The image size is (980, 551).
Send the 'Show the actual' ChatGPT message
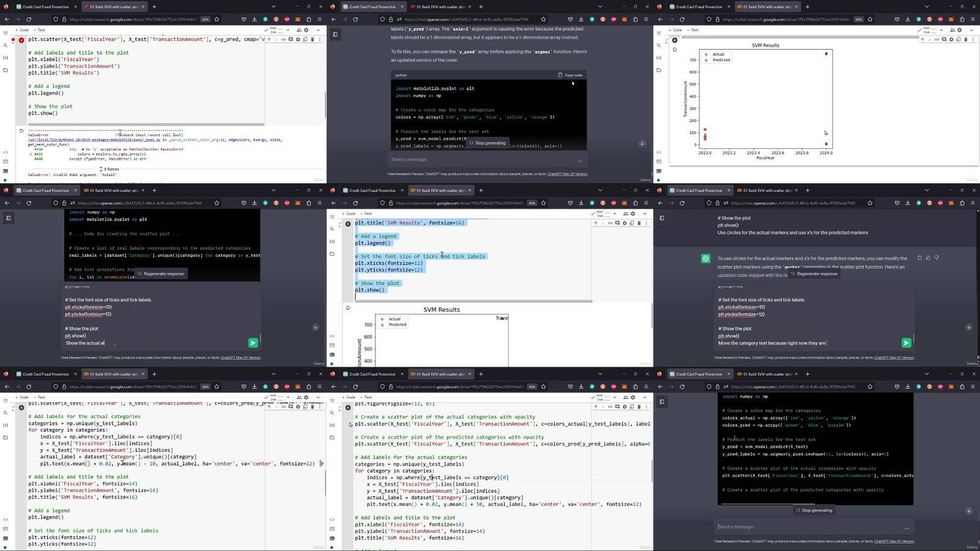[x=253, y=343]
